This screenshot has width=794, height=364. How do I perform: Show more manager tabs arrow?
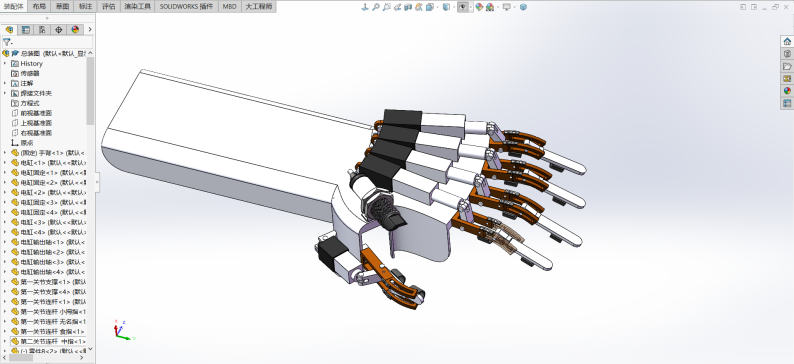[x=90, y=29]
